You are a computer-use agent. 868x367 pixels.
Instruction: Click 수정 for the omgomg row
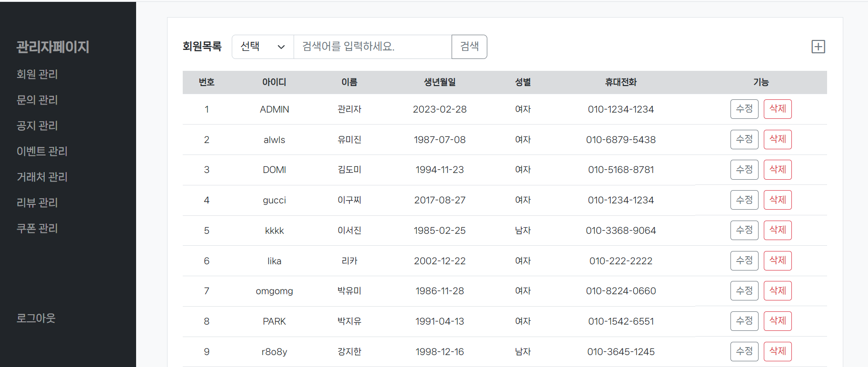[x=744, y=290]
